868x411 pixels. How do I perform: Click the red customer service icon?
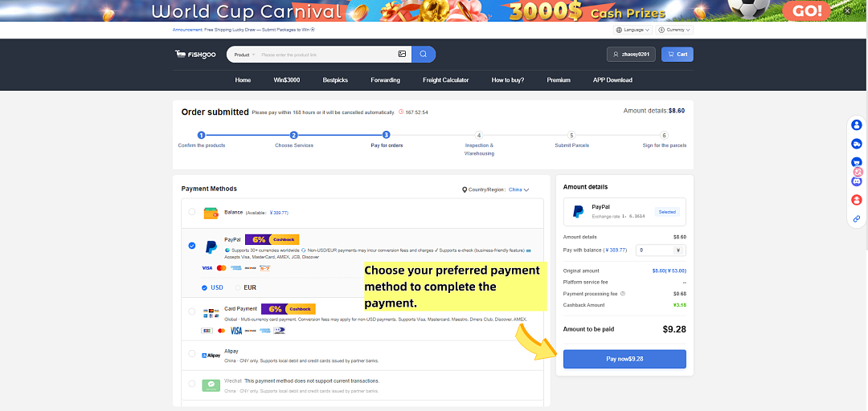click(x=857, y=200)
